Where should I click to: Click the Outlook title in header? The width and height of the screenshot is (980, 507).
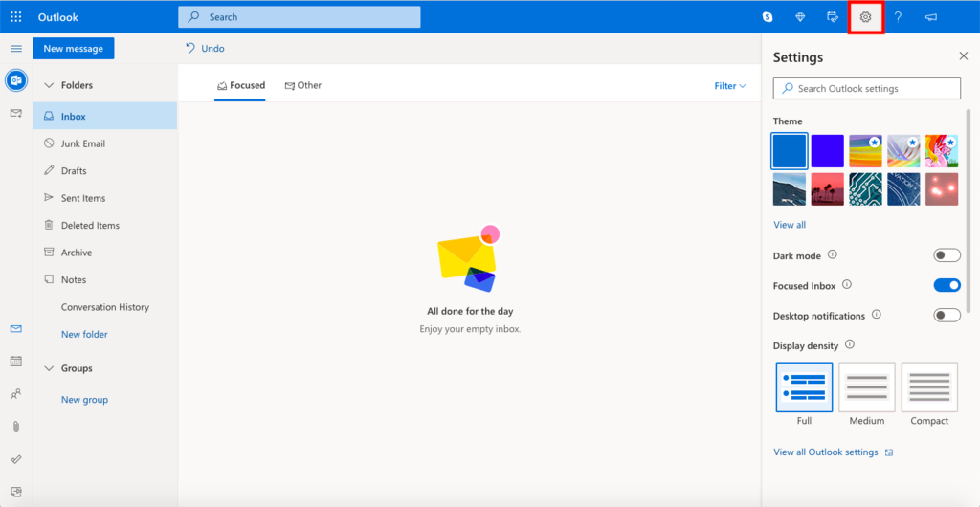pos(58,17)
